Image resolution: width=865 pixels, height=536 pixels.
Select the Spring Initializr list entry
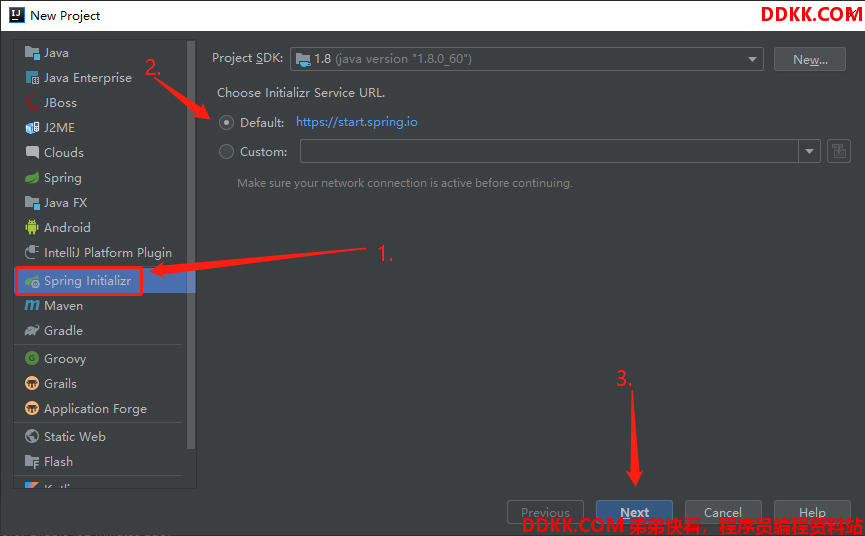coord(105,281)
